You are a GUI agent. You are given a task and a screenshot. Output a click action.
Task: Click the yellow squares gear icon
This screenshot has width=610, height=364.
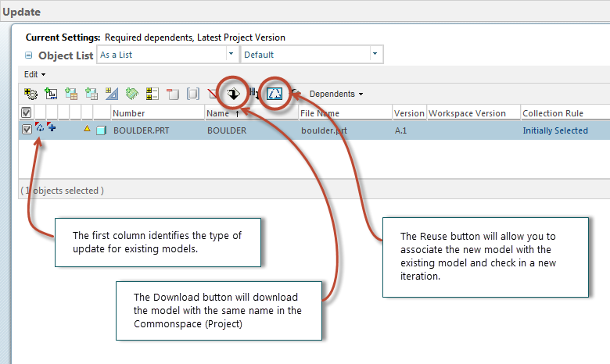click(x=30, y=94)
